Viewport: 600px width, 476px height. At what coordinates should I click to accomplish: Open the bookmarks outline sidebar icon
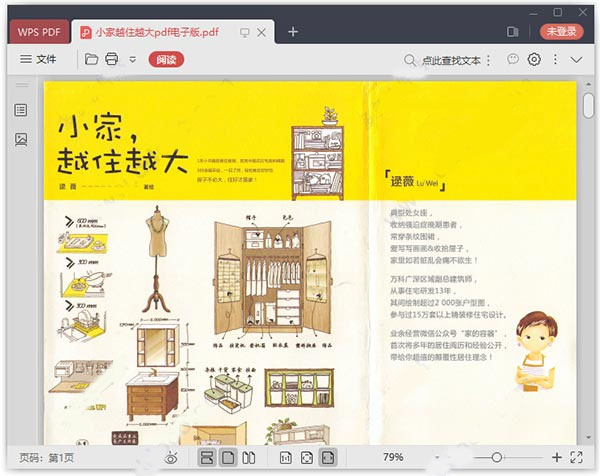click(x=21, y=110)
